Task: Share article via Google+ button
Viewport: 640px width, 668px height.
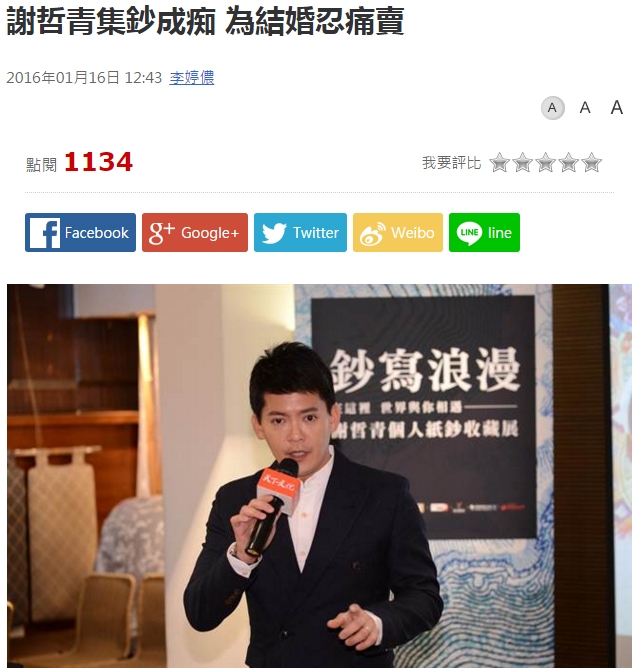Action: 195,233
